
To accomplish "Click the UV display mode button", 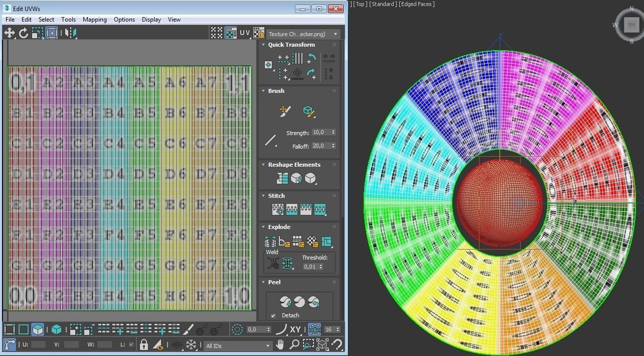I will click(x=245, y=33).
